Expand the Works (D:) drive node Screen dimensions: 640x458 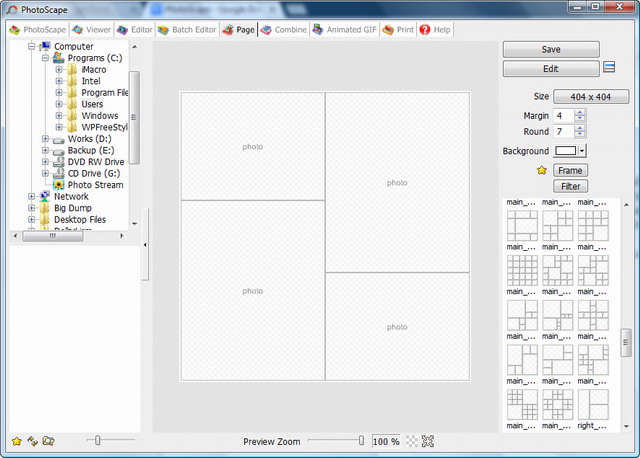click(x=45, y=139)
